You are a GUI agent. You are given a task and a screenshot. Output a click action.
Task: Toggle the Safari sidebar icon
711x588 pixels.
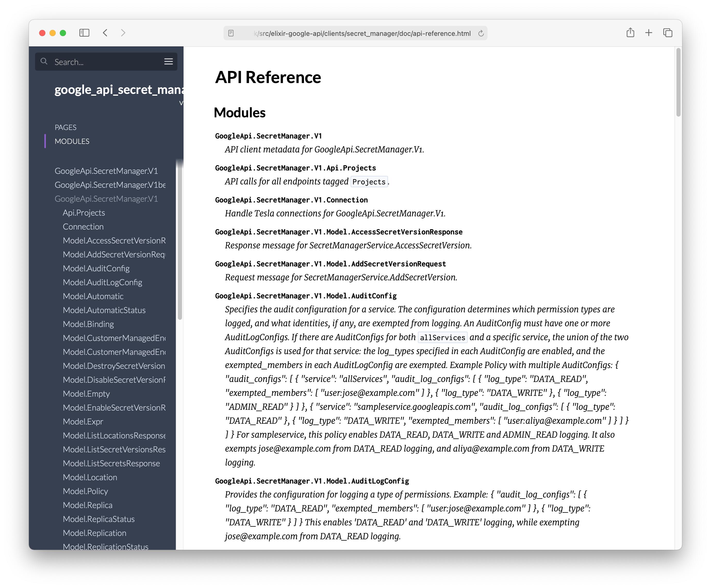(84, 32)
